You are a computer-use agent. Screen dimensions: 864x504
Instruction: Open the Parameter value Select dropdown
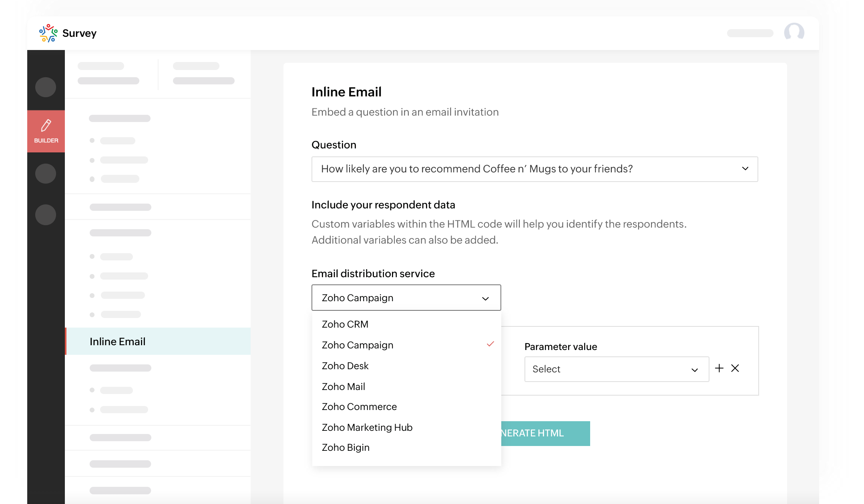[616, 369]
